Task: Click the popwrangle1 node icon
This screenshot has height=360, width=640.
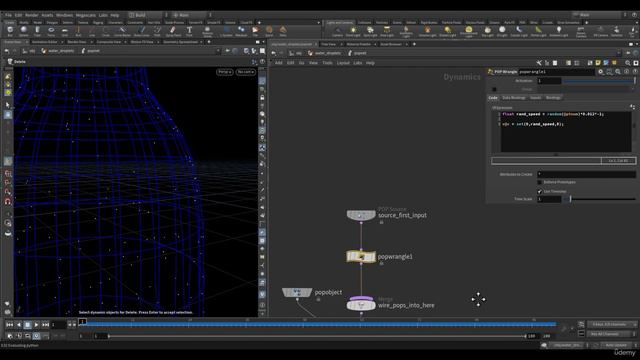Action: click(x=361, y=257)
